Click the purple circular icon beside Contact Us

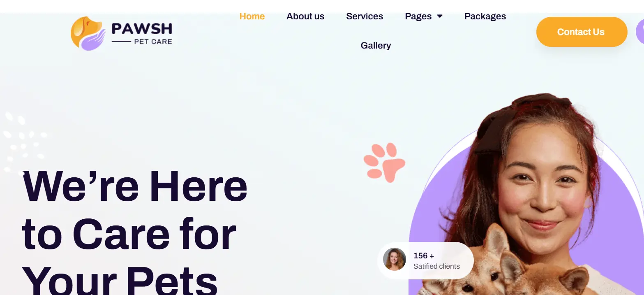tap(640, 31)
